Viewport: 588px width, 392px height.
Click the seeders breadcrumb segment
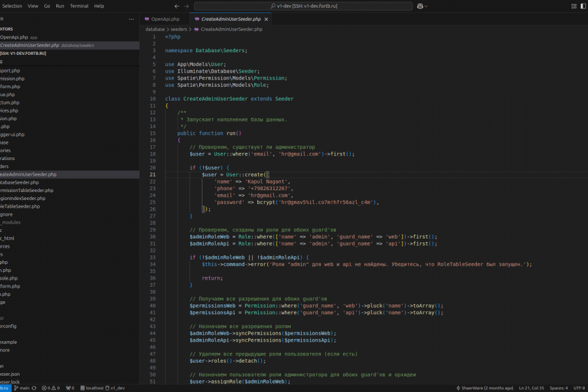(178, 29)
